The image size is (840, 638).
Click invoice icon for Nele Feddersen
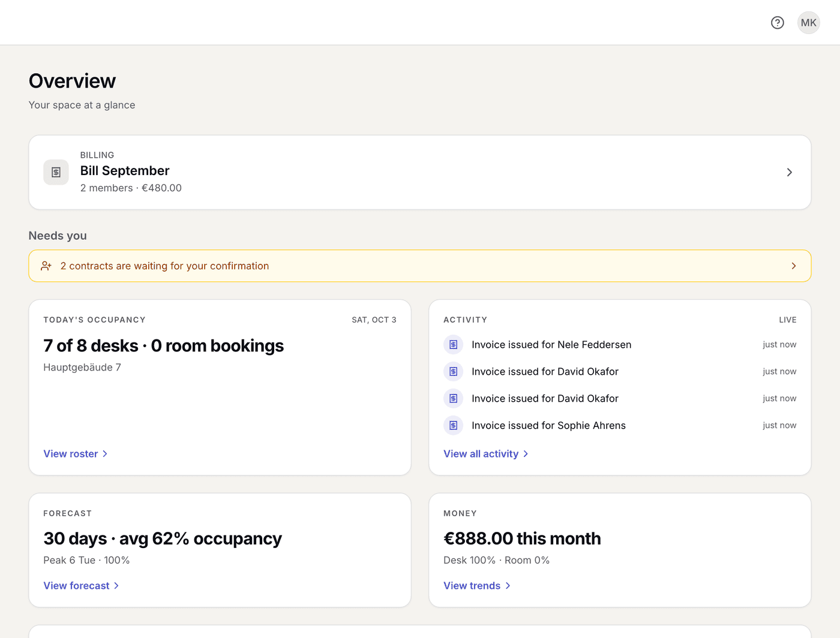(454, 345)
